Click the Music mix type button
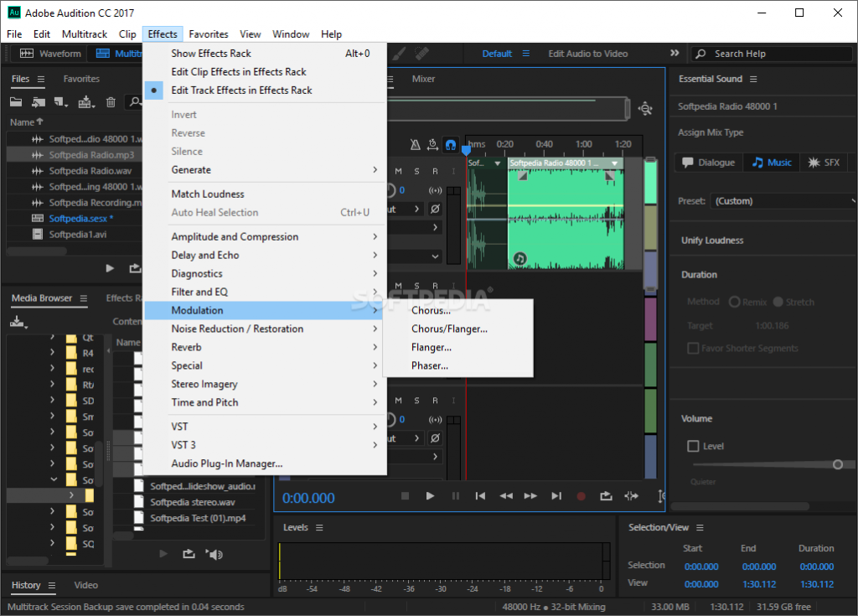 (x=770, y=163)
